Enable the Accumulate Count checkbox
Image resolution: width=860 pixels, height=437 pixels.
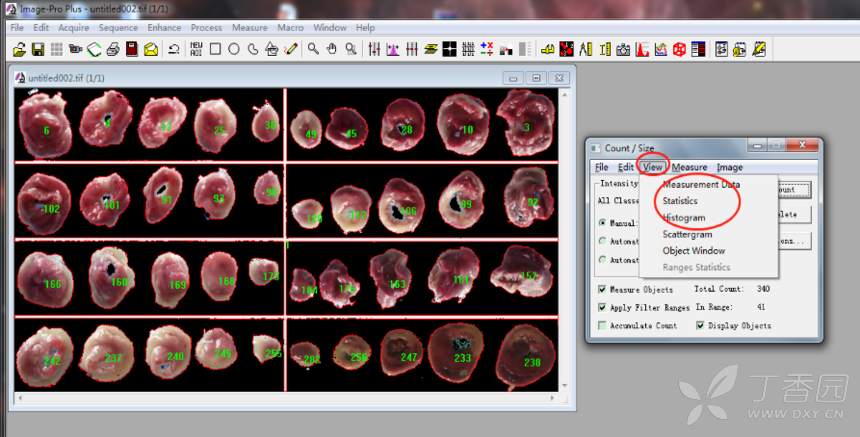tap(602, 326)
